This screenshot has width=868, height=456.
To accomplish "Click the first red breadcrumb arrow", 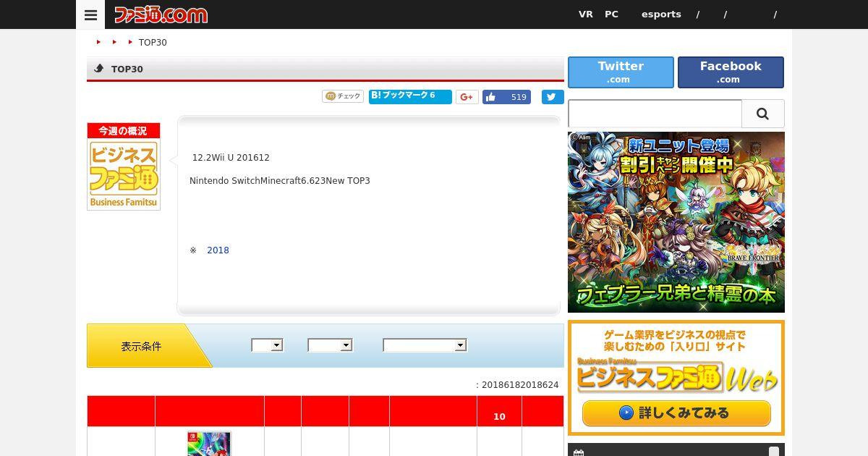I will (98, 43).
